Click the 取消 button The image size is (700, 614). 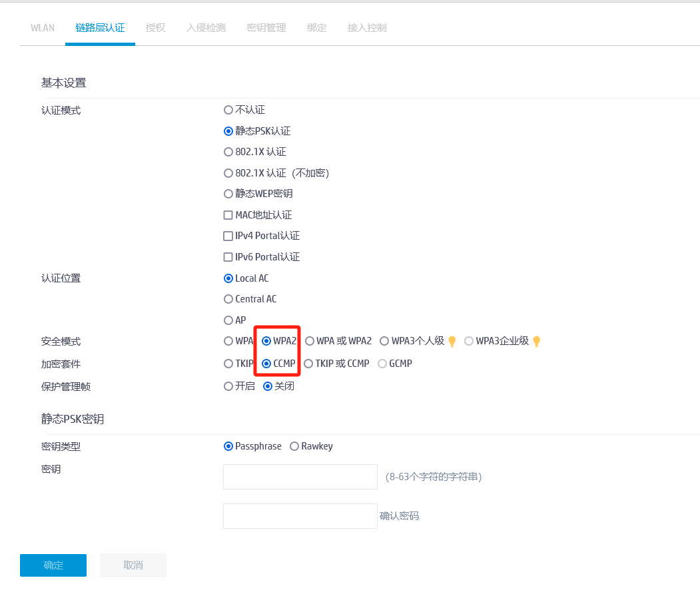point(133,565)
